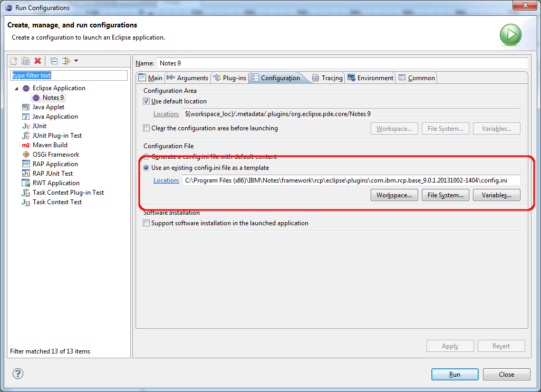This screenshot has width=541, height=392.
Task: Open the filter dropdown arrow in toolbar
Action: (x=76, y=61)
